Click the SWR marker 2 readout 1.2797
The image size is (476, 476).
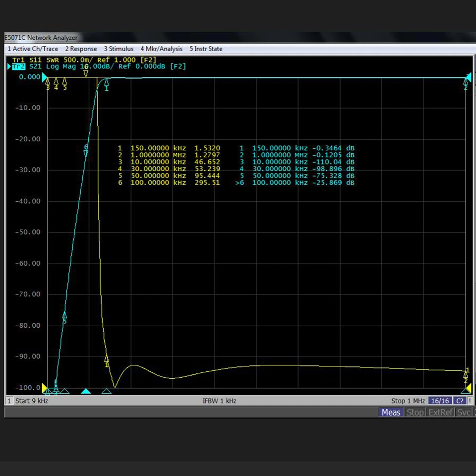click(x=207, y=155)
